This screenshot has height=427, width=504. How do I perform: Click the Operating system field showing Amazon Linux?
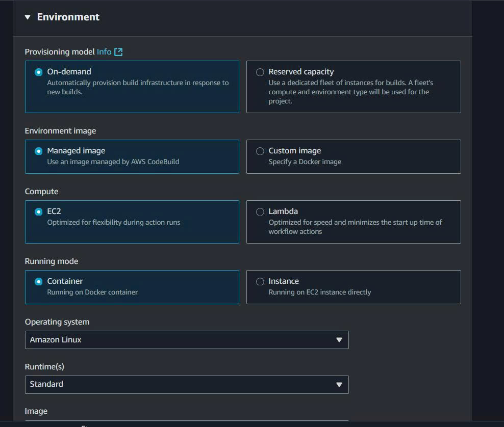coord(187,340)
